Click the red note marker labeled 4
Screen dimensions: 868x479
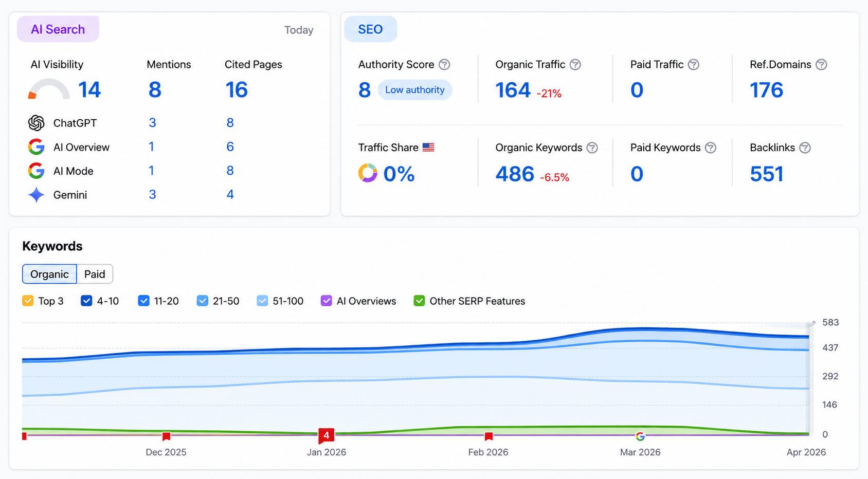326,435
